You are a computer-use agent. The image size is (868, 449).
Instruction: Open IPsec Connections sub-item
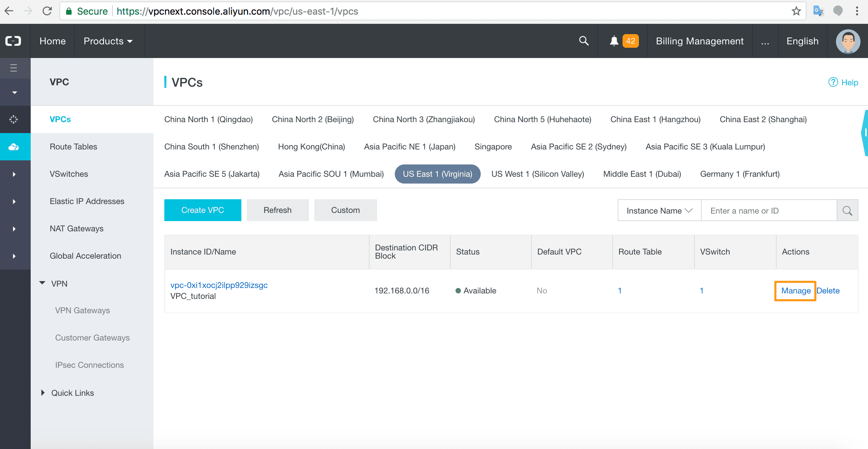coord(89,365)
